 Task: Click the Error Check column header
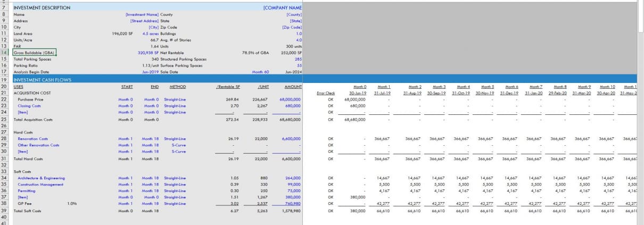click(325, 93)
